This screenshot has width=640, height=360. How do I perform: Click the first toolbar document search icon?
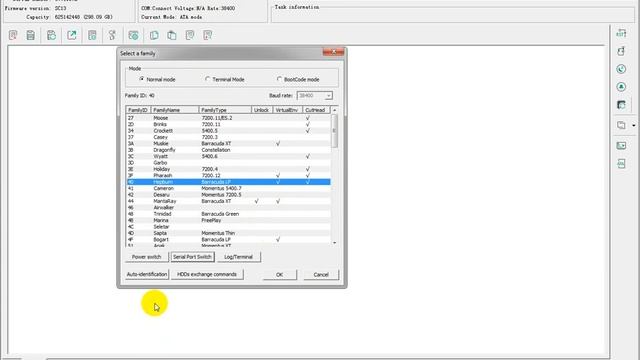point(13,35)
